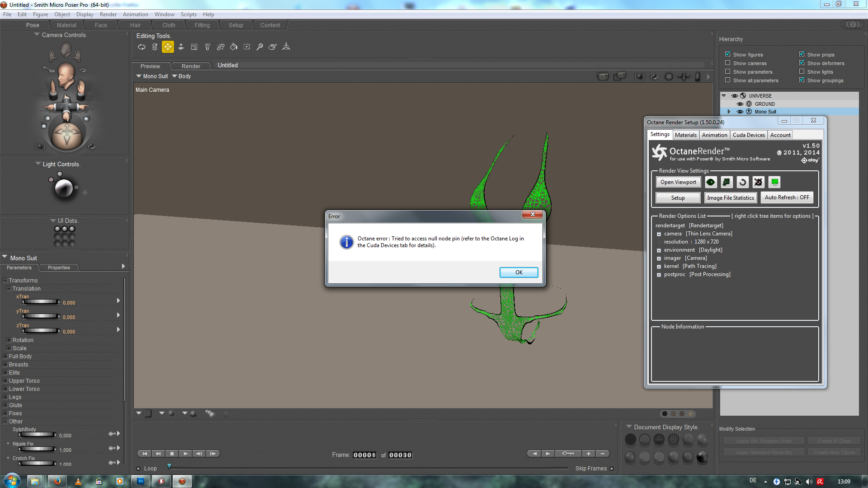Click the xTran dial slider
The height and width of the screenshot is (488, 868).
tap(41, 302)
